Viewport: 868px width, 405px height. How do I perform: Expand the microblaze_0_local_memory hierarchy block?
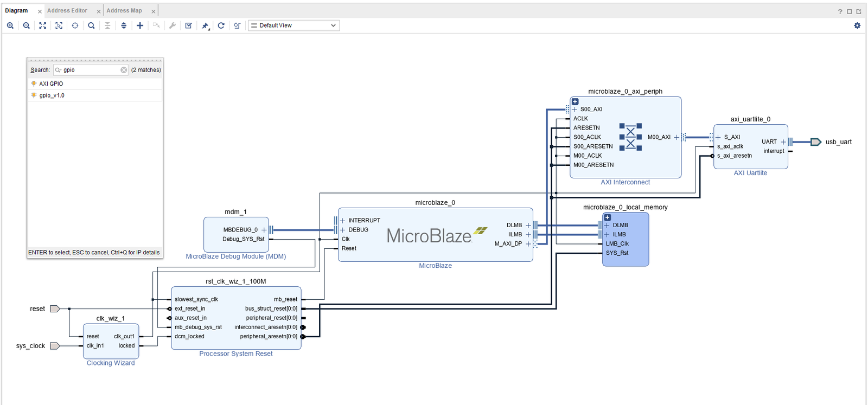608,217
